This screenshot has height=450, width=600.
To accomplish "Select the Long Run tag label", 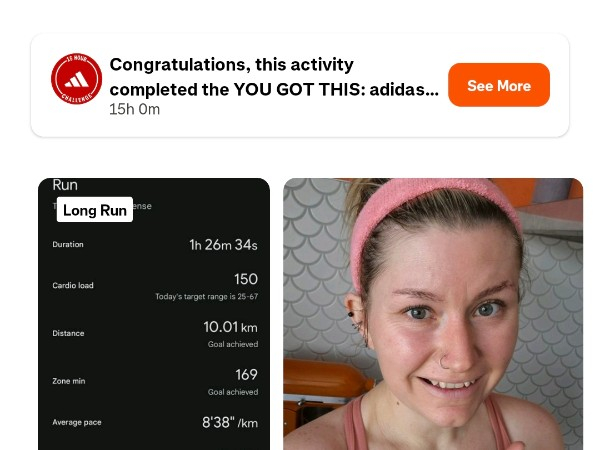I will 95,210.
